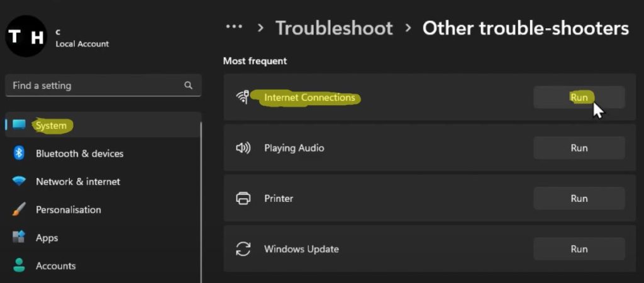Open Bluetooth & devices settings
This screenshot has height=283, width=644.
[x=103, y=153]
